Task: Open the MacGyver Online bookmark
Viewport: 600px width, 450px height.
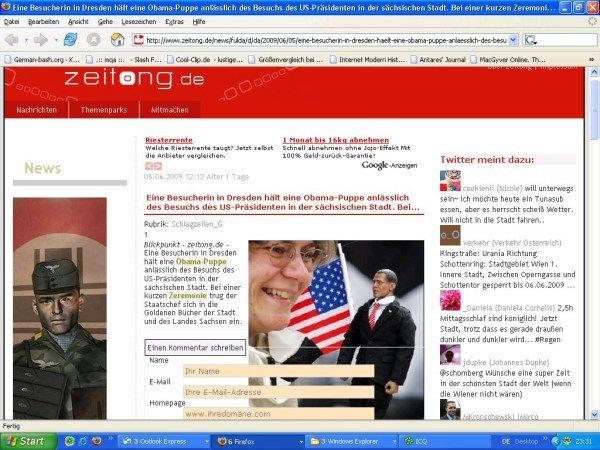Action: [508, 59]
